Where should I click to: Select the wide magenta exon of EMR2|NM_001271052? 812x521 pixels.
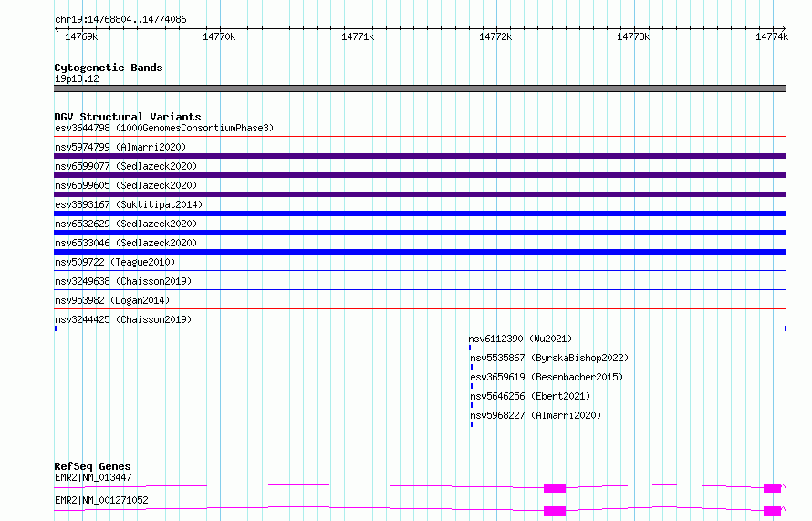pos(555,511)
